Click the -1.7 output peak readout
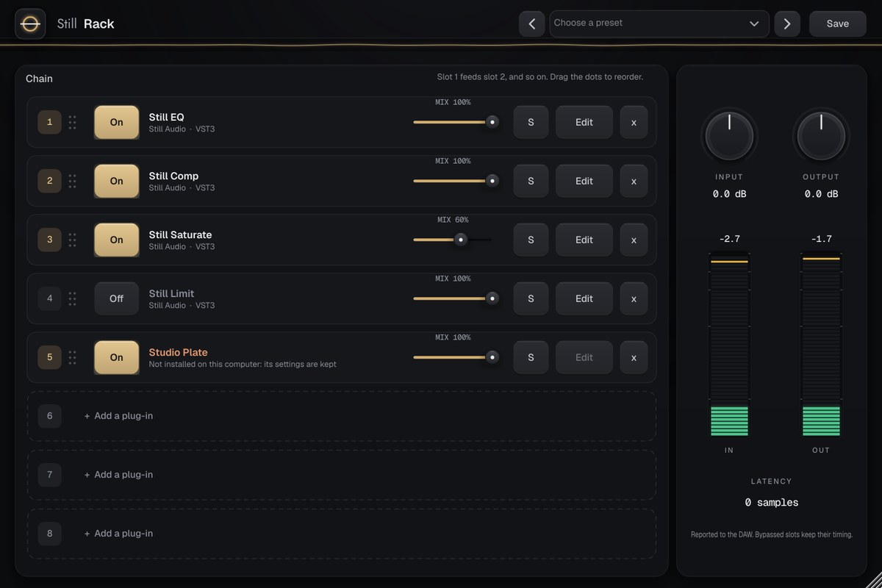The width and height of the screenshot is (882, 588). [821, 239]
